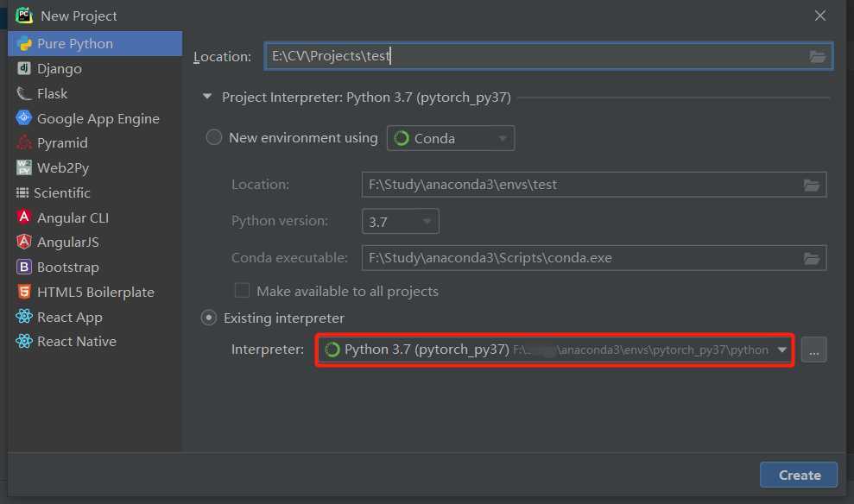Click the Angular CLI logo icon
Screen dimensions: 854x504
click(24, 217)
